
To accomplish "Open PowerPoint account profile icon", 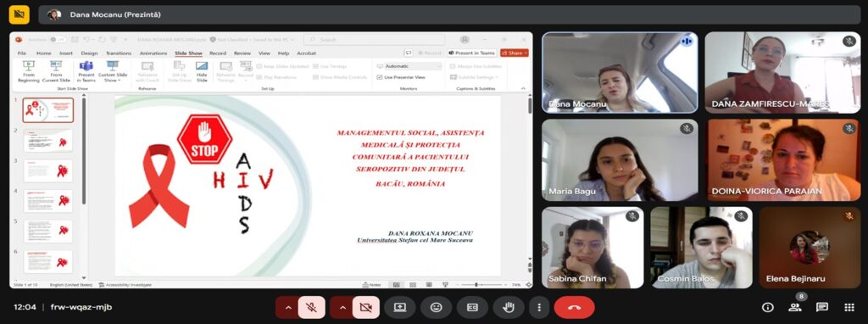I will point(465,39).
